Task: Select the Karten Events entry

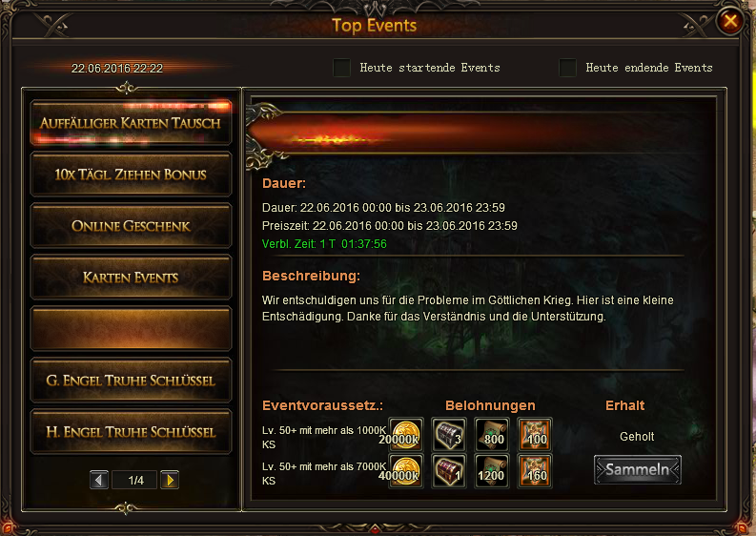Action: click(131, 278)
